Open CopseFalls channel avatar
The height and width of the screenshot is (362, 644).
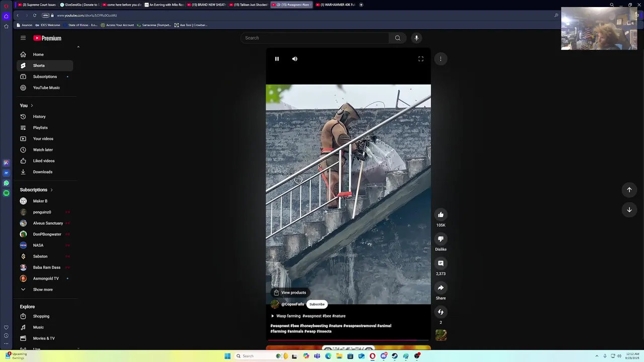[275, 304]
